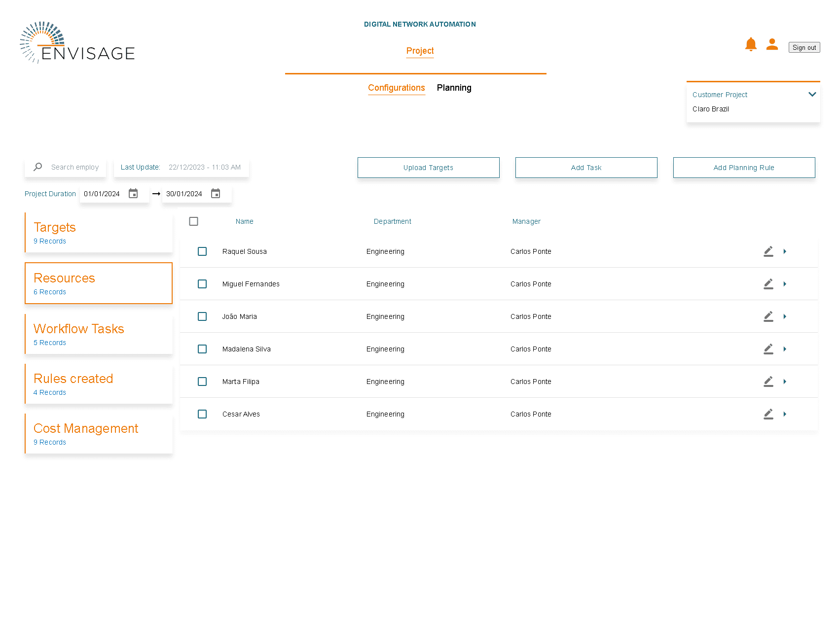Image resolution: width=840 pixels, height=626 pixels.
Task: Edit Raquel Sousa's record with pencil icon
Action: click(768, 251)
